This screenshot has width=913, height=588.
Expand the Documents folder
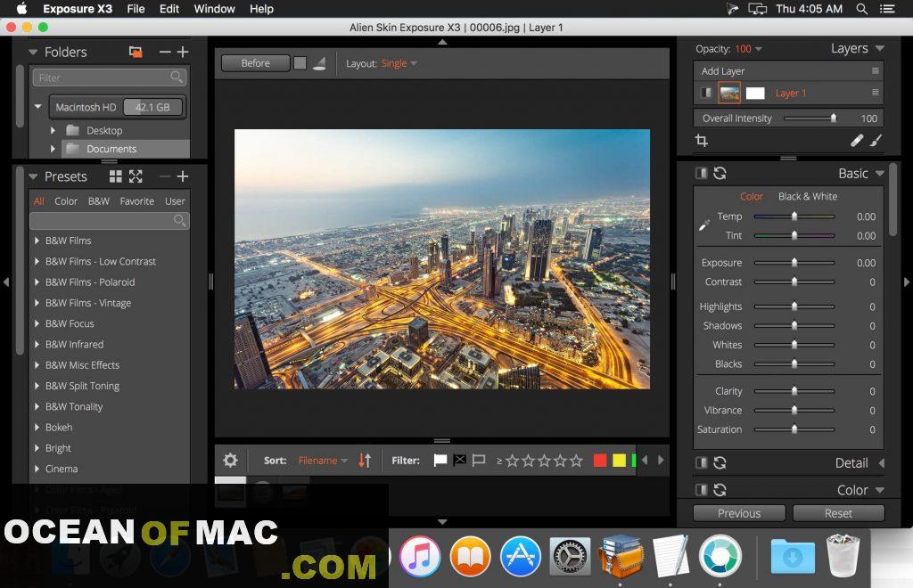coord(53,149)
